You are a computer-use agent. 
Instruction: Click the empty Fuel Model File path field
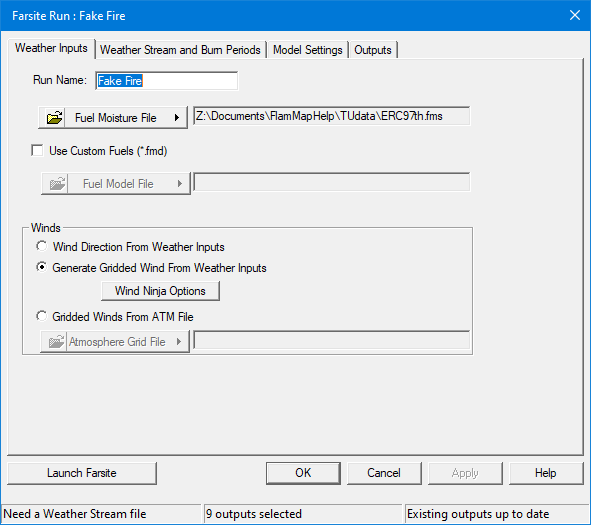[x=331, y=182]
